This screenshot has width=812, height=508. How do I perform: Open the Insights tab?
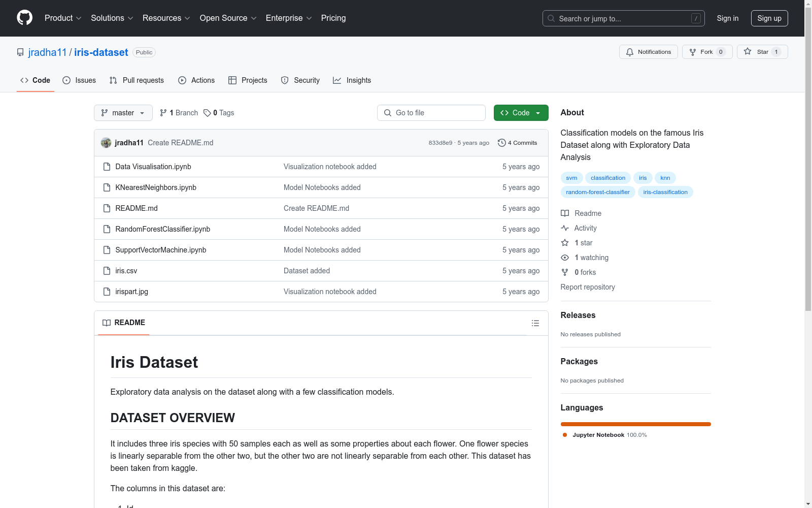pos(352,80)
